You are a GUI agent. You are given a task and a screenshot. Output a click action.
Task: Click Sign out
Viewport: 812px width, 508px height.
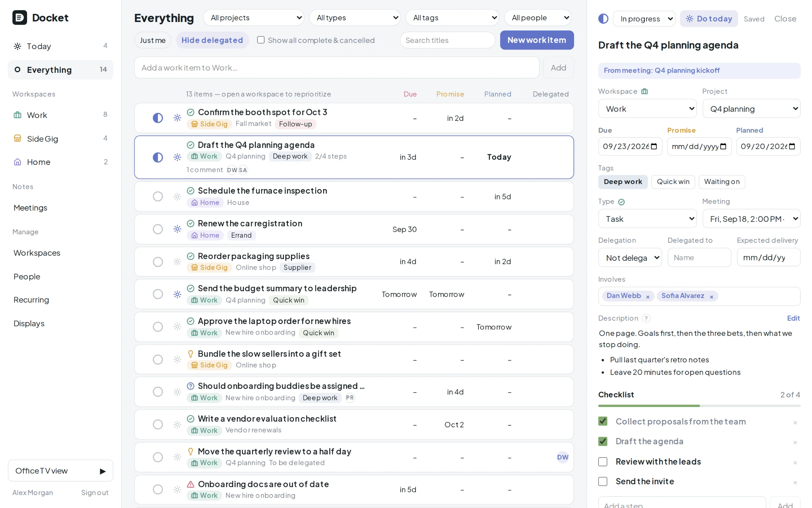[x=95, y=493]
